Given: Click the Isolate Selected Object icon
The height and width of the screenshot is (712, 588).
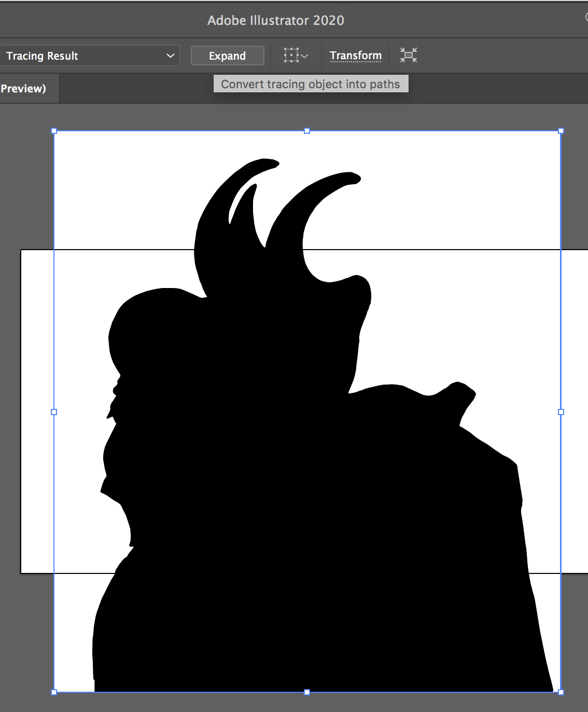Looking at the screenshot, I should click(409, 55).
